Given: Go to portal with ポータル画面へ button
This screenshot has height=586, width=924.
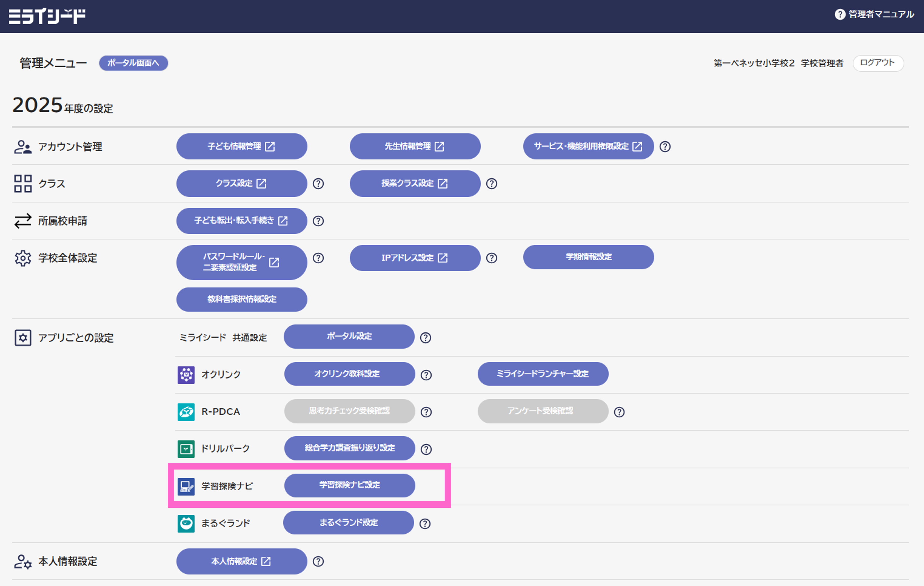Looking at the screenshot, I should pyautogui.click(x=133, y=63).
